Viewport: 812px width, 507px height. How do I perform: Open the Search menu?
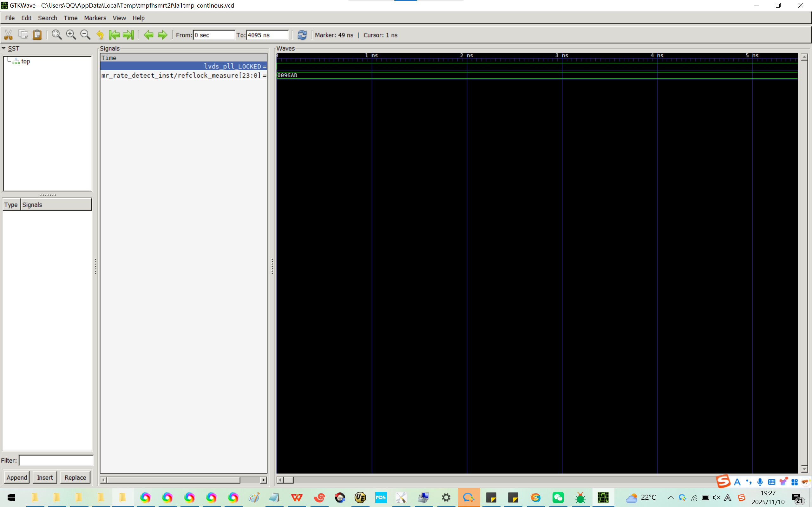(x=47, y=18)
